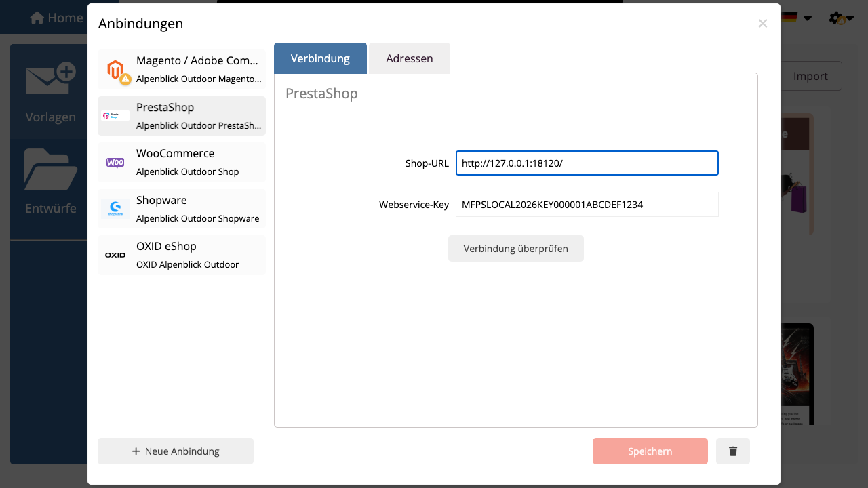Select Alpenblick Outdoor Shop WooCommerce subtitle

click(187, 171)
